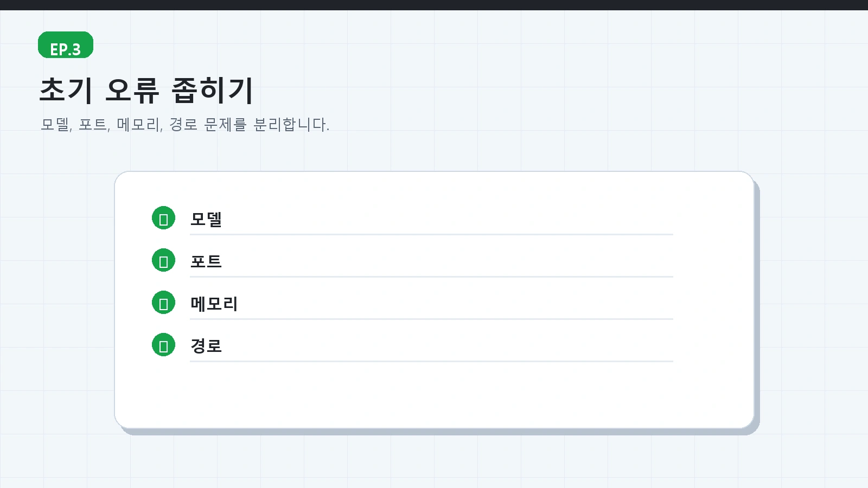Click the word 오류 in the heading

pos(132,90)
